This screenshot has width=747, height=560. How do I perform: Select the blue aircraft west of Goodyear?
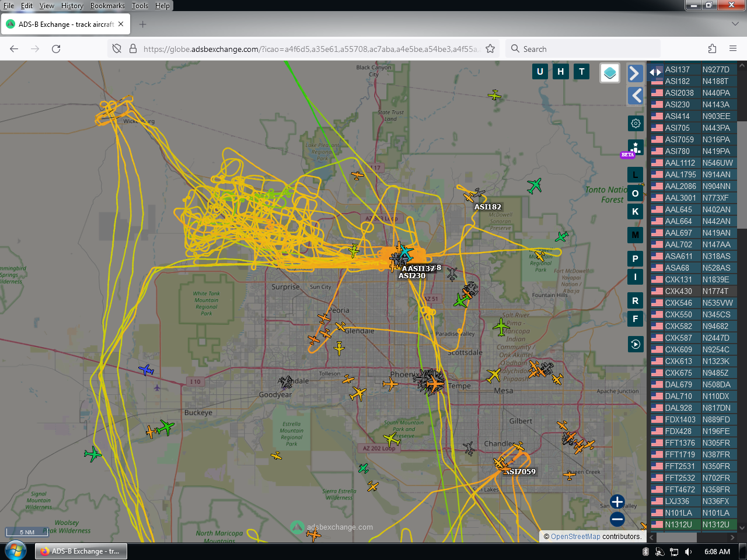click(146, 370)
